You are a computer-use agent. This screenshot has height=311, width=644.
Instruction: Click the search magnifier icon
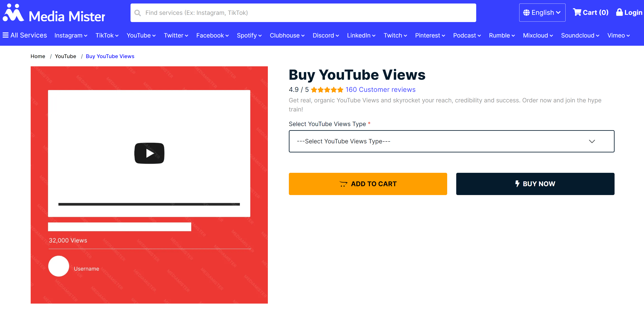click(138, 13)
